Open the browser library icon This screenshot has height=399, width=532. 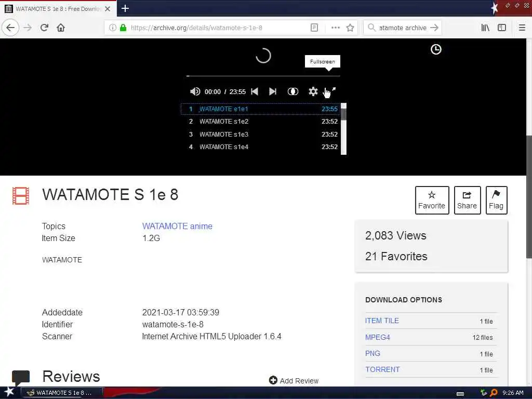[485, 28]
